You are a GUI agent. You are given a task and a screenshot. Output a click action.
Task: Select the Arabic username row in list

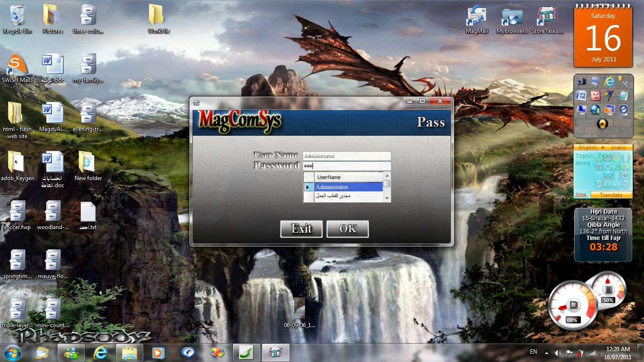(x=348, y=196)
